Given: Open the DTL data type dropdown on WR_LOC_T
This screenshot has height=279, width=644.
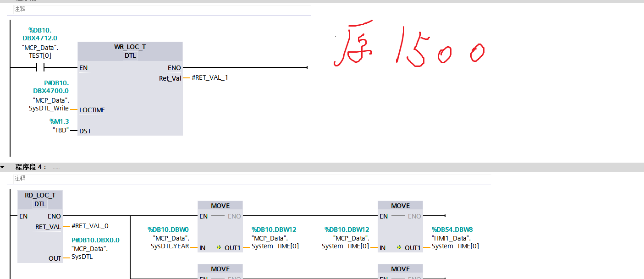Looking at the screenshot, I should (x=130, y=56).
